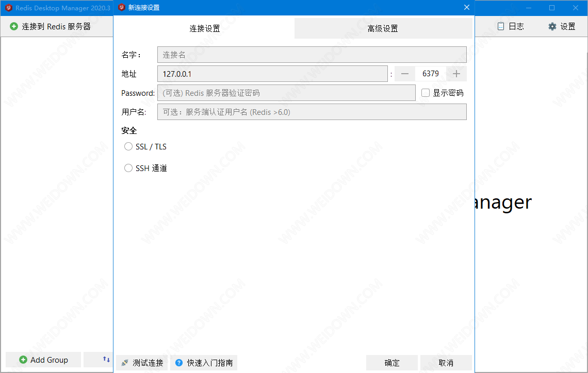
Task: Focus the 名字 connection name field
Action: coord(312,55)
